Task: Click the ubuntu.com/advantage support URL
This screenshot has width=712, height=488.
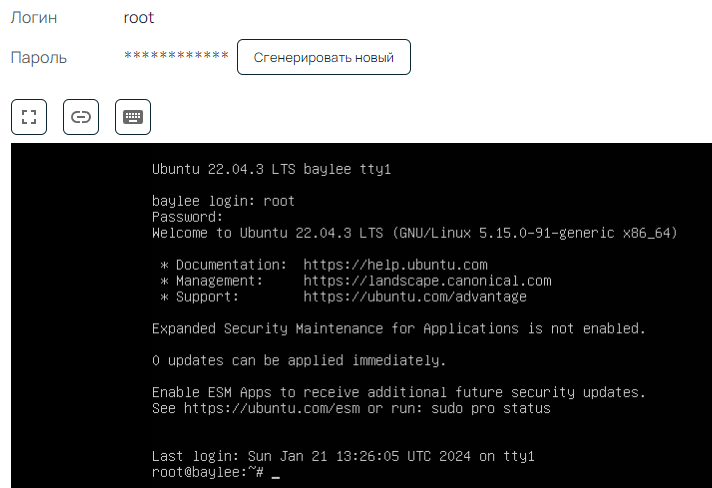Action: (x=415, y=296)
